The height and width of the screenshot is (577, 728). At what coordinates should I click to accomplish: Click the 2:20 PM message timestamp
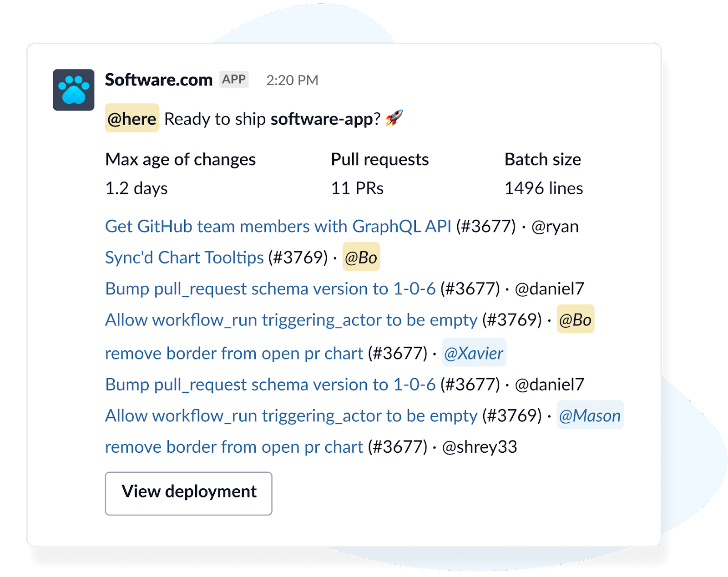tap(292, 81)
